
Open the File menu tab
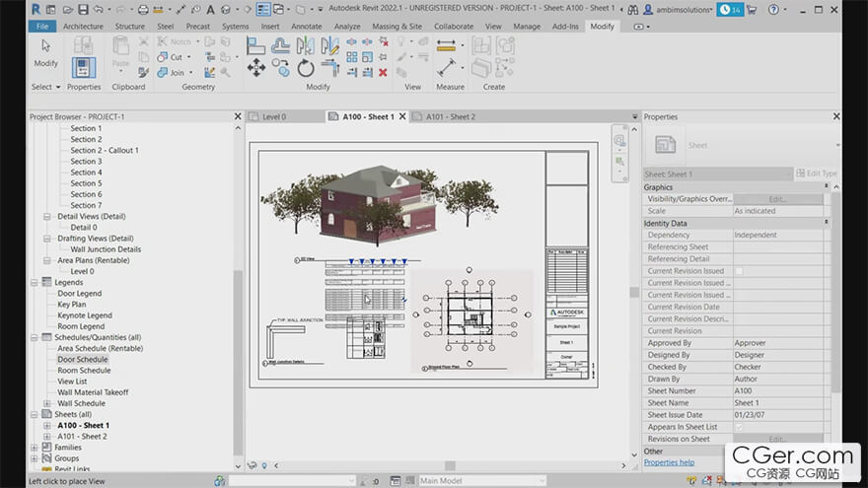(42, 26)
